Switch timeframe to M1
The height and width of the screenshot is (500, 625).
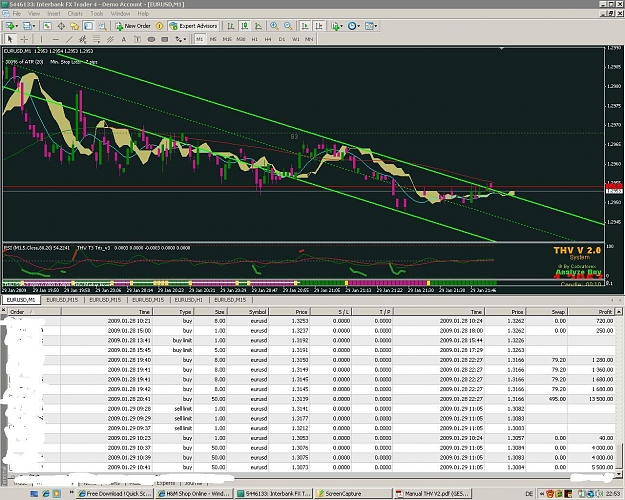click(200, 39)
